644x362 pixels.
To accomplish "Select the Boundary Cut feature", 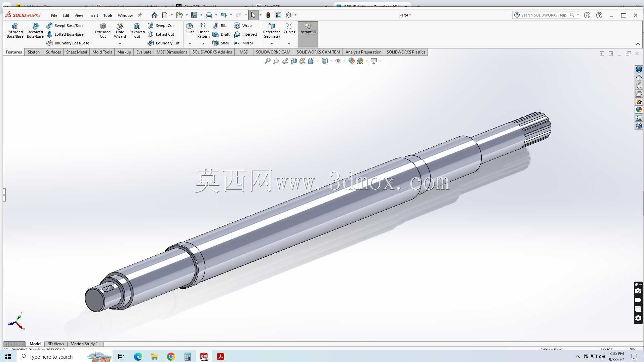I will [164, 43].
